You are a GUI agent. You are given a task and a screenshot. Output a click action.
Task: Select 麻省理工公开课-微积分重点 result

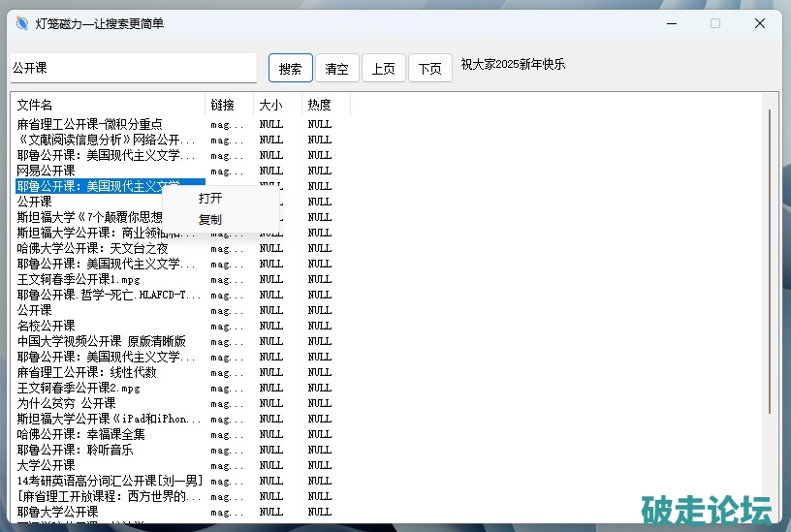click(89, 124)
